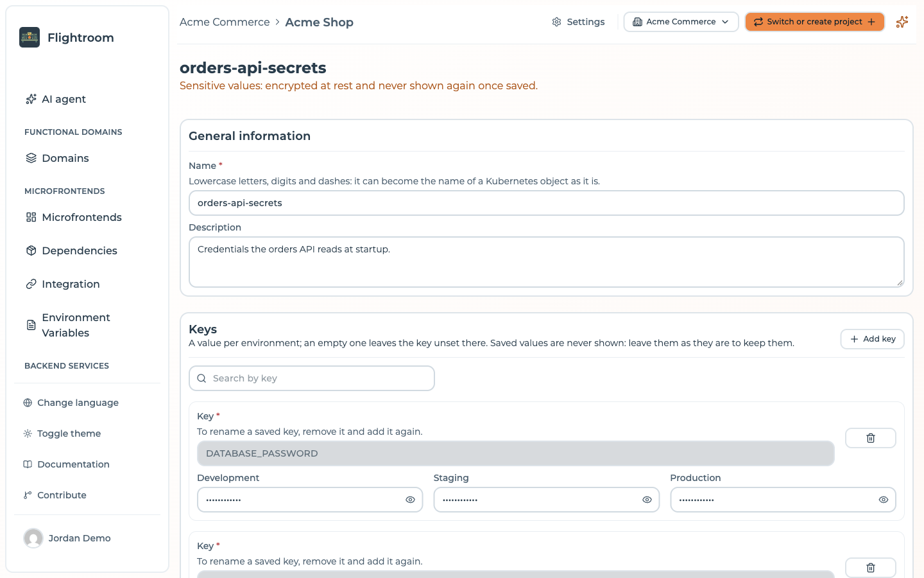Open Settings in the top bar

[578, 22]
